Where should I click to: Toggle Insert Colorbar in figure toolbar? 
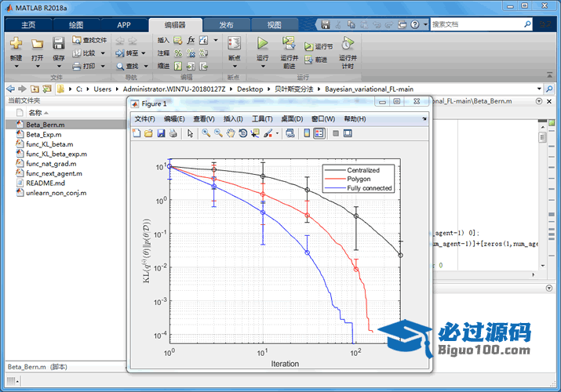[307, 133]
